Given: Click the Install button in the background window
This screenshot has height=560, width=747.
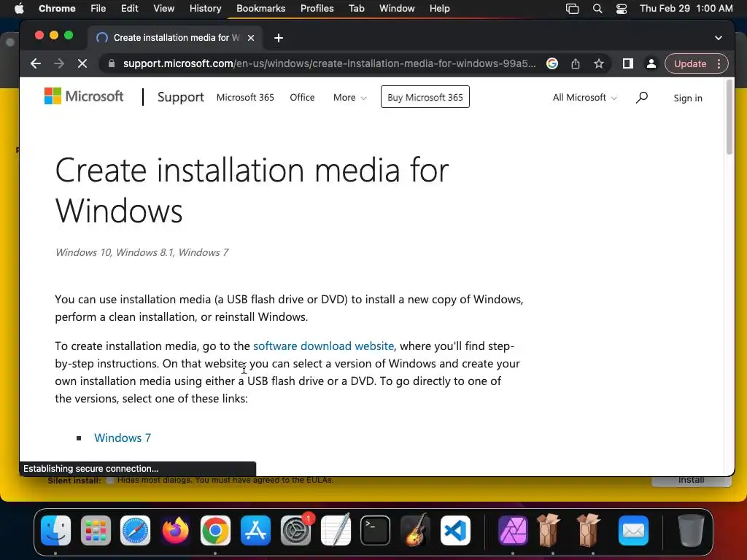Looking at the screenshot, I should point(692,481).
